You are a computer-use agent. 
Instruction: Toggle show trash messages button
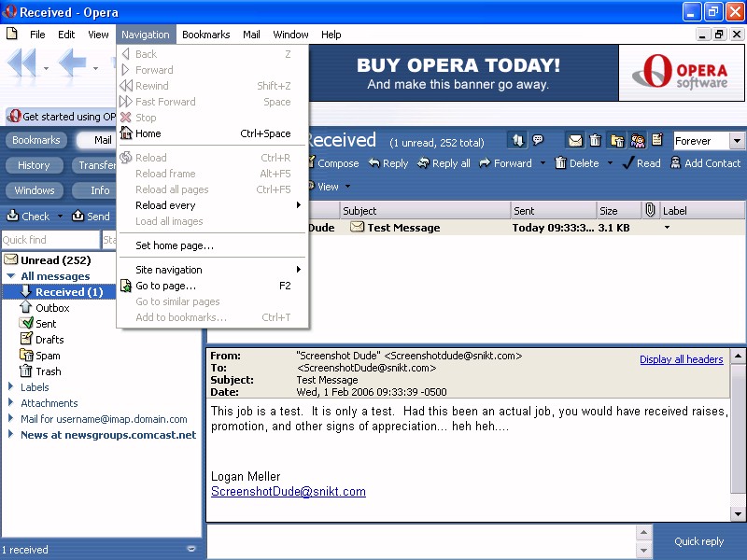(596, 141)
